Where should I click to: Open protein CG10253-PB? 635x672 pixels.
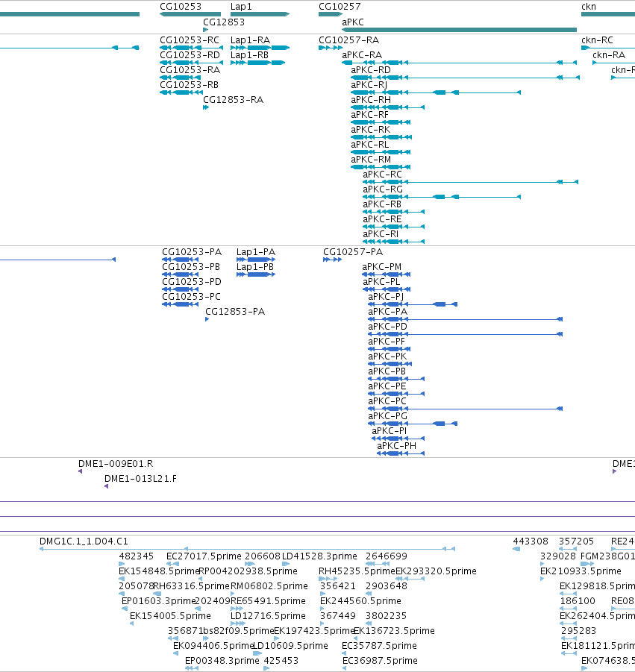[191, 266]
